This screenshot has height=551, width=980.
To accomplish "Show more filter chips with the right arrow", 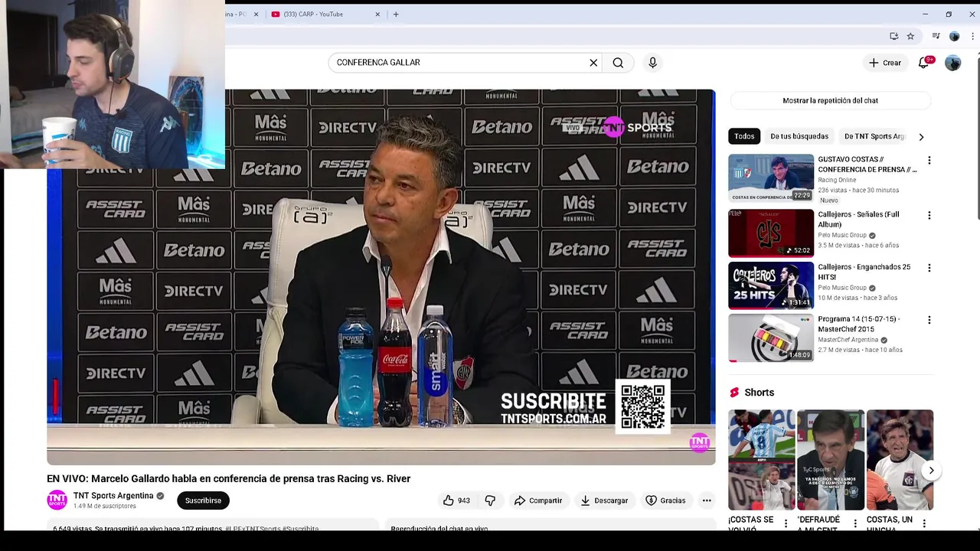I will pos(921,136).
